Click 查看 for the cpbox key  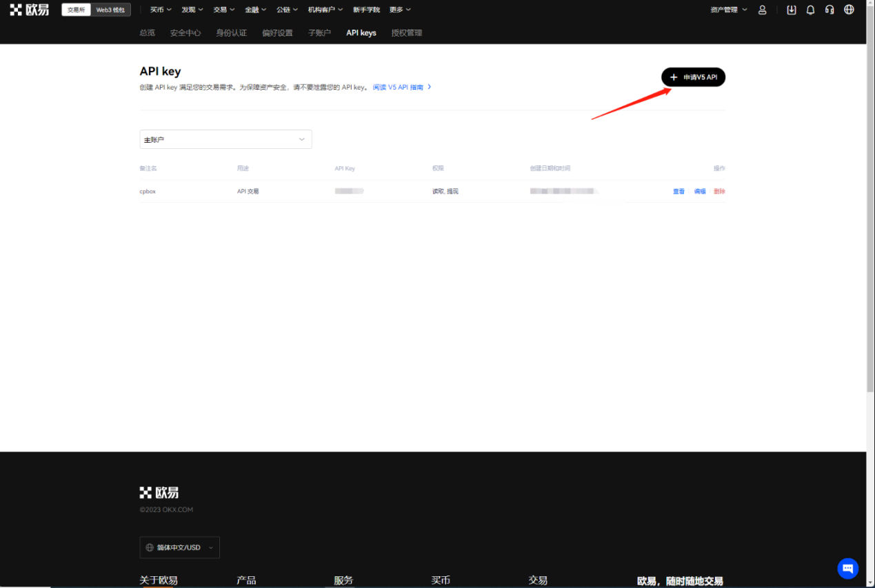pyautogui.click(x=678, y=191)
